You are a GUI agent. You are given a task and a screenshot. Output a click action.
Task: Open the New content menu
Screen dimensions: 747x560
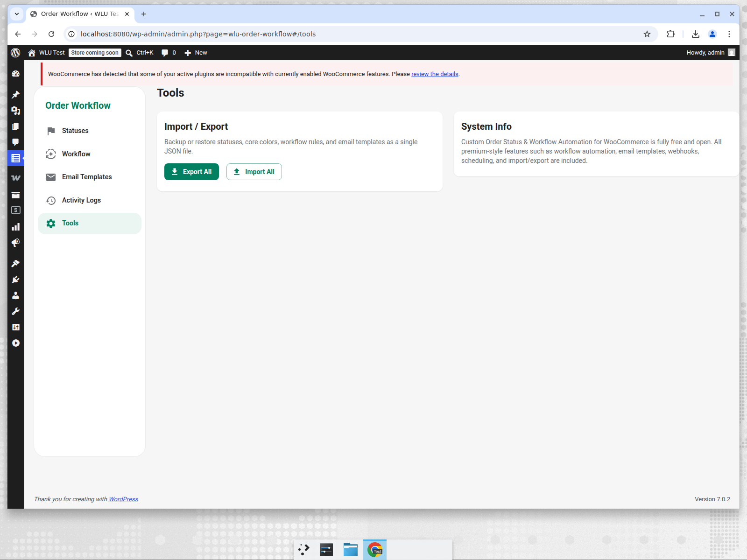click(x=196, y=53)
